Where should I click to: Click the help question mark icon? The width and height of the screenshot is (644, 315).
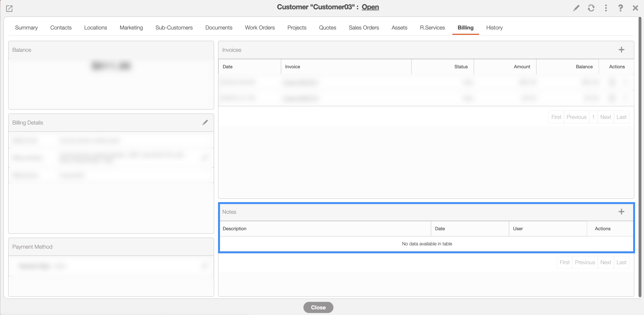621,8
